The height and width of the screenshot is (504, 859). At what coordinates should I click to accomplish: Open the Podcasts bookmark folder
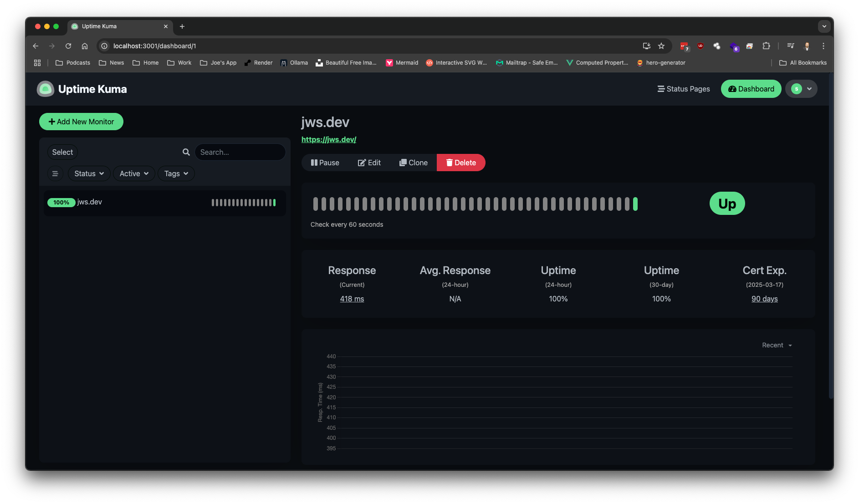73,63
